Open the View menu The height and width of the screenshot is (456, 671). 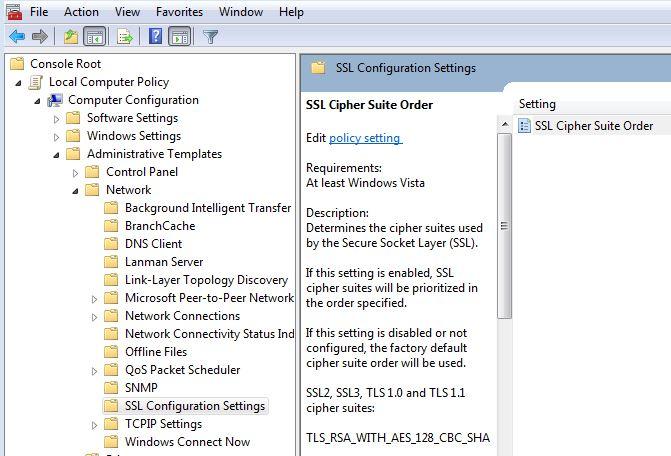[x=127, y=12]
